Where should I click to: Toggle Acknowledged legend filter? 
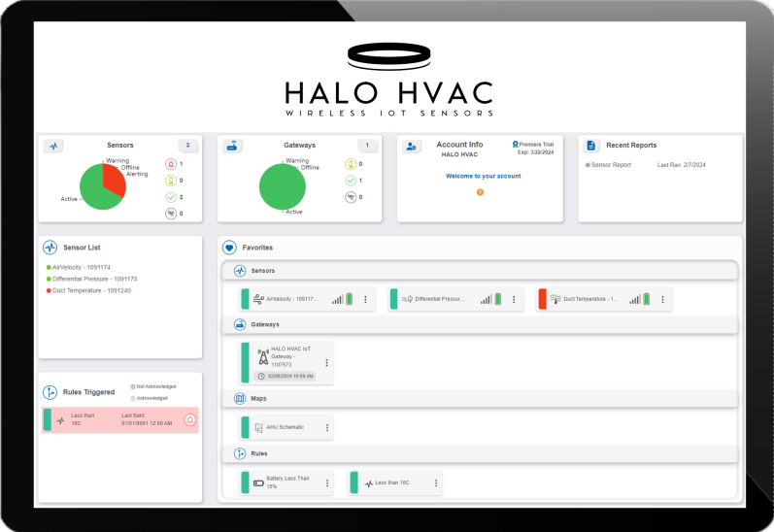[x=150, y=398]
